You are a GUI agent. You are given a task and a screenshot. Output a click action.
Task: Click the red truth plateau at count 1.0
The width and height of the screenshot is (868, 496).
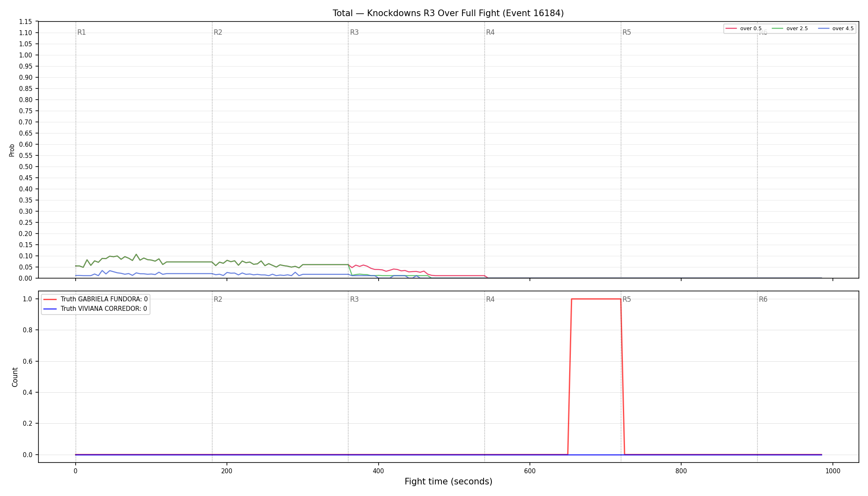pos(596,299)
